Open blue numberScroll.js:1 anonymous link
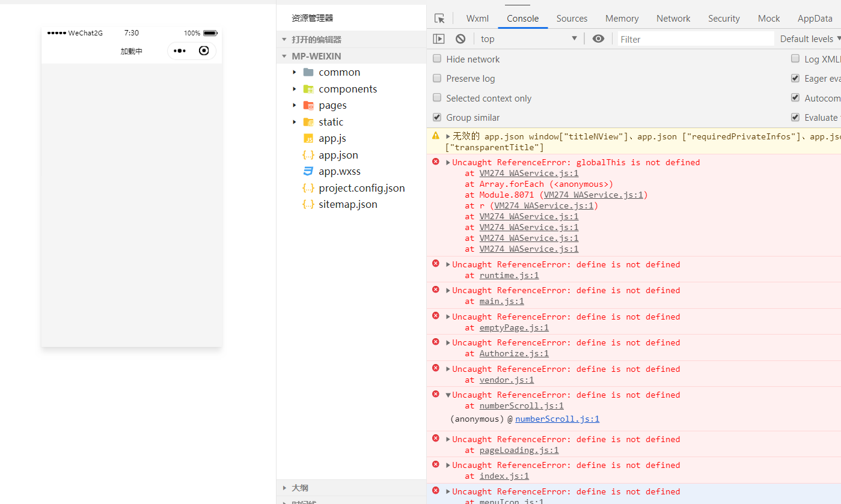 coord(557,419)
